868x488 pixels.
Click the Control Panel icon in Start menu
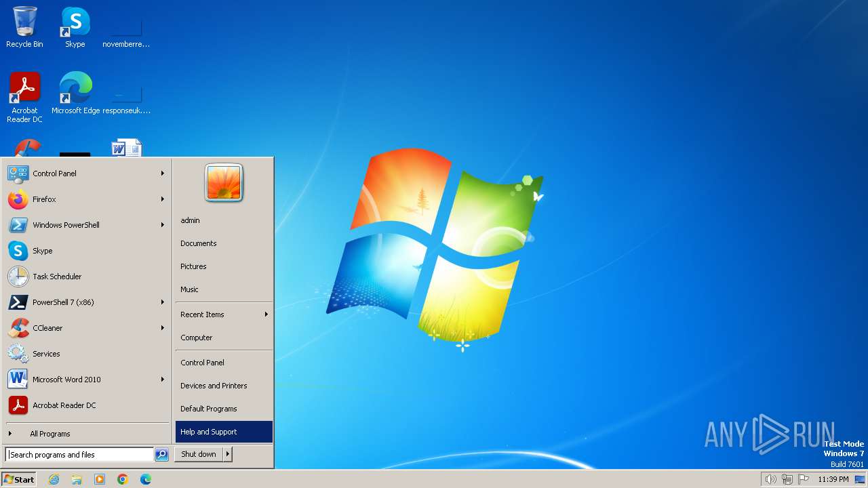[18, 174]
